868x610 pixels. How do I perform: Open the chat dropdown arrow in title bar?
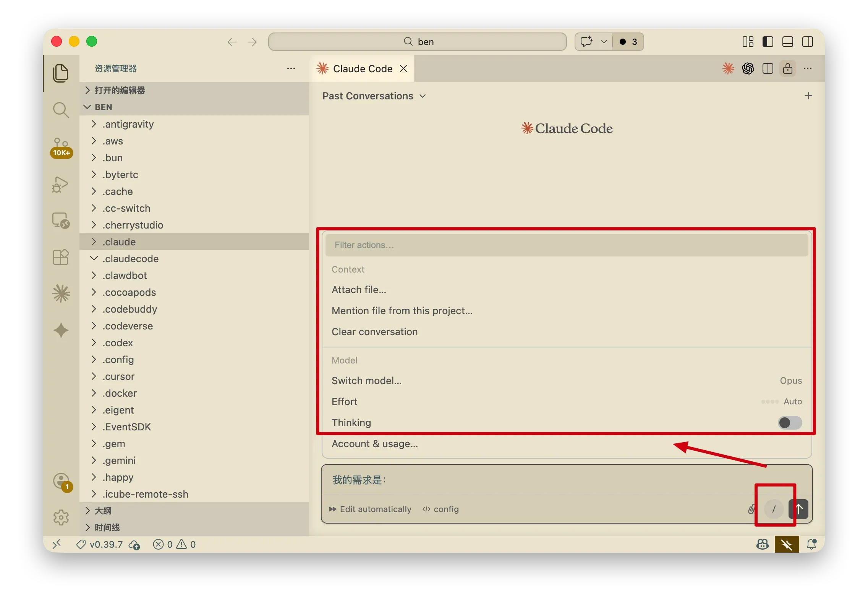coord(604,41)
